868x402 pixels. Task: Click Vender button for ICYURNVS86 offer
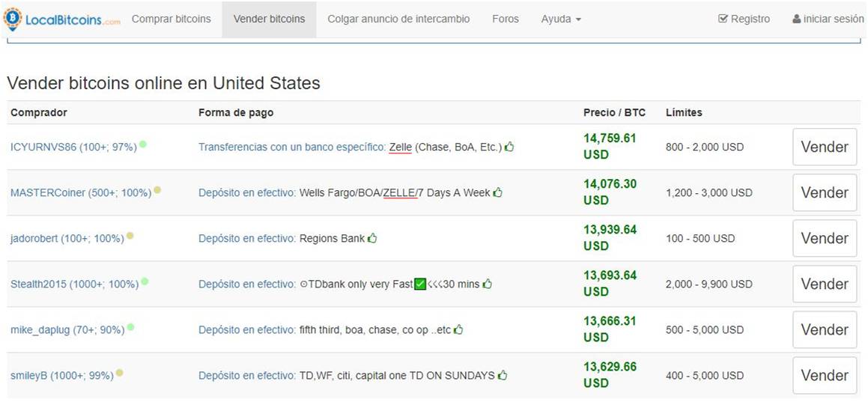[x=825, y=147]
